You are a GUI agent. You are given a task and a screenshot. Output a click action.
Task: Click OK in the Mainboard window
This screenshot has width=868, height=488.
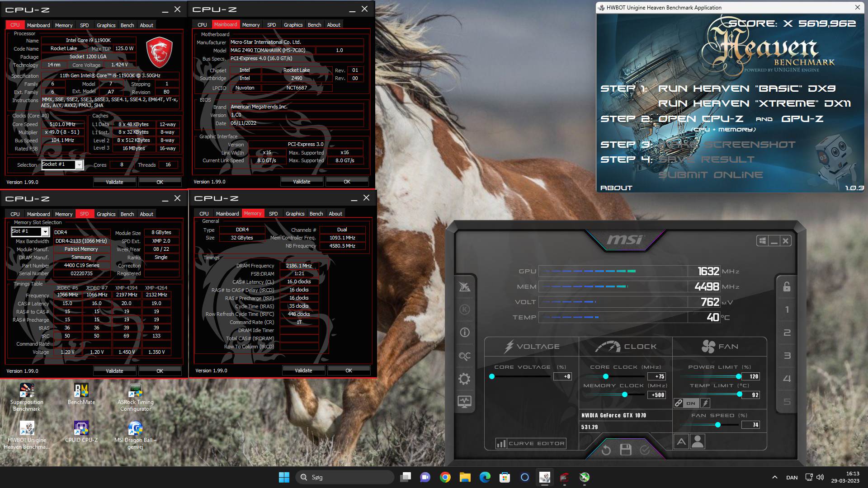click(347, 182)
